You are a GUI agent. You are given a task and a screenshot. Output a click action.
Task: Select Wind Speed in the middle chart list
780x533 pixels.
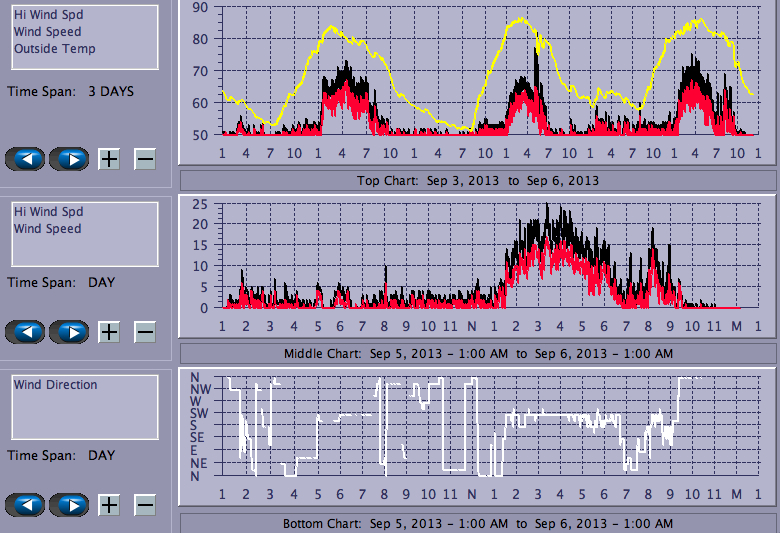(x=47, y=229)
